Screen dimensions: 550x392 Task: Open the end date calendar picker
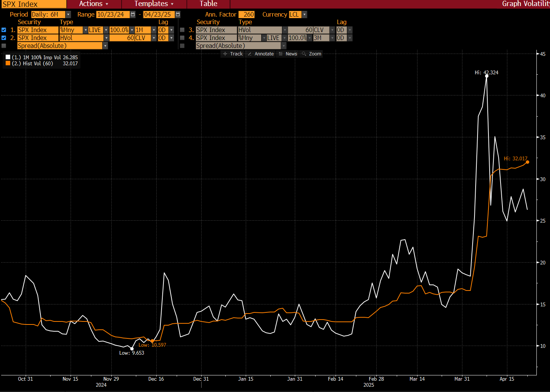[178, 14]
